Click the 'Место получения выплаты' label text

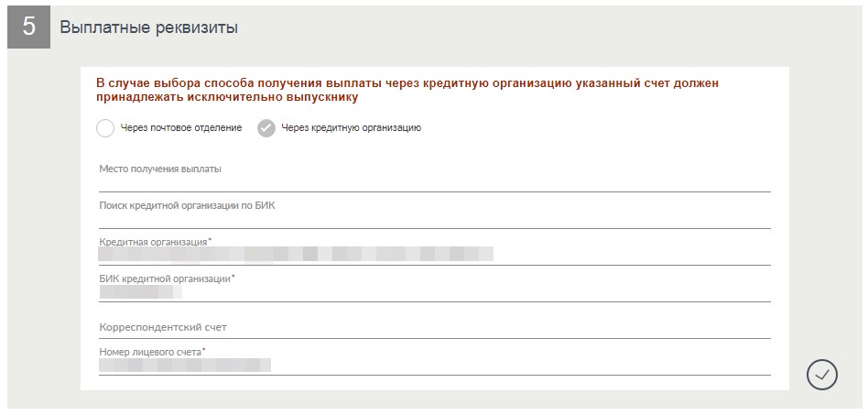pyautogui.click(x=160, y=169)
